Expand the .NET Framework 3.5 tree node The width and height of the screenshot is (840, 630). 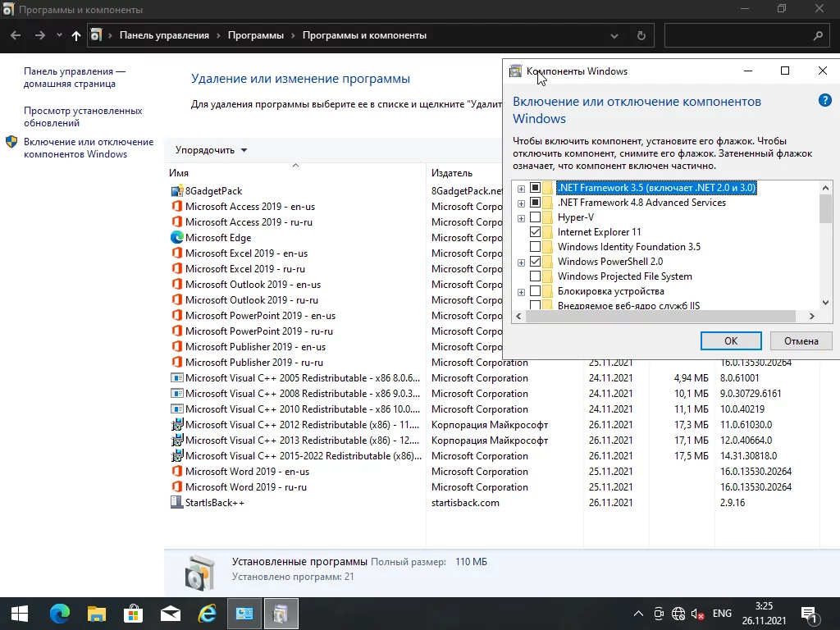pos(521,189)
